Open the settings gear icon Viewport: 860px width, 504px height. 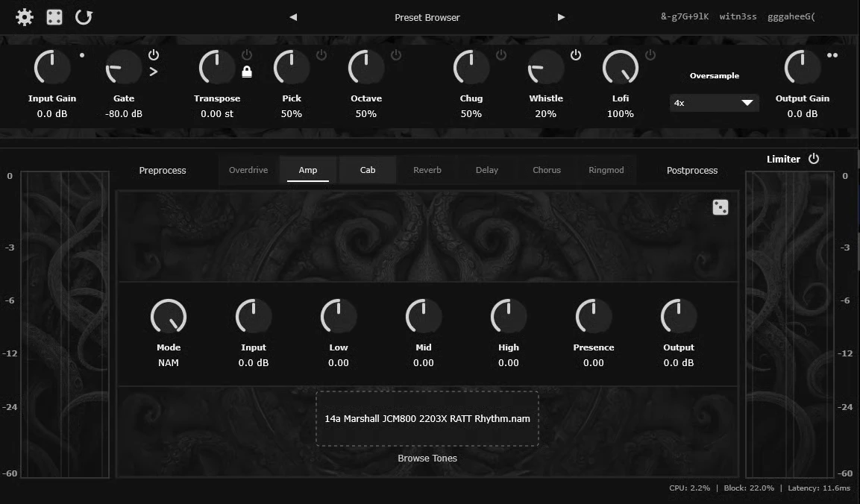24,17
